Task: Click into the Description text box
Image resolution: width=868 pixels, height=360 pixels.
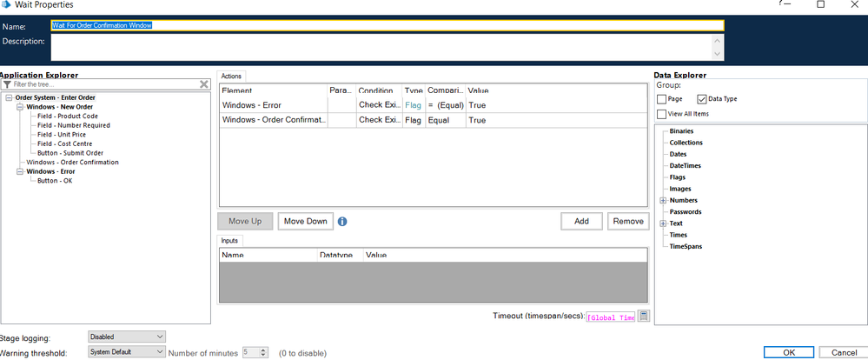Action: (382, 47)
